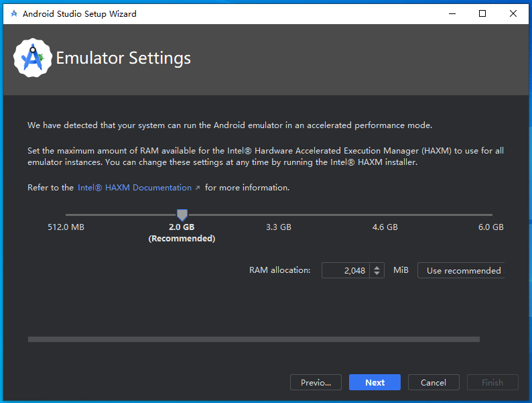
Task: Click the RAM allocation label
Action: (x=279, y=270)
